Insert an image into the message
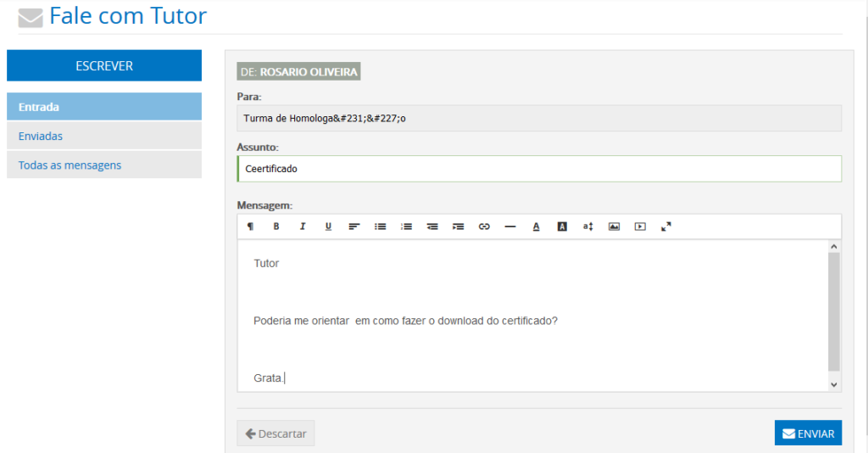Viewport: 868px width, 453px height. (x=614, y=226)
